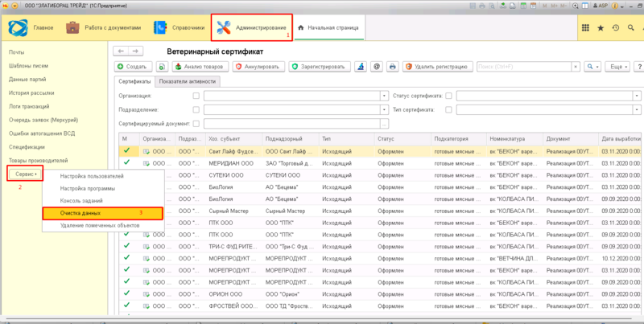Open the Еще dropdown menu
Screen dimensions: 644x324
617,67
